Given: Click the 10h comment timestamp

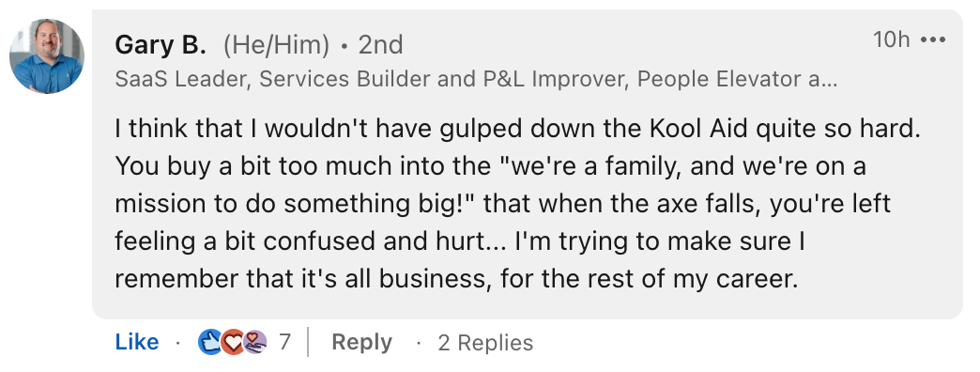Looking at the screenshot, I should [x=891, y=39].
